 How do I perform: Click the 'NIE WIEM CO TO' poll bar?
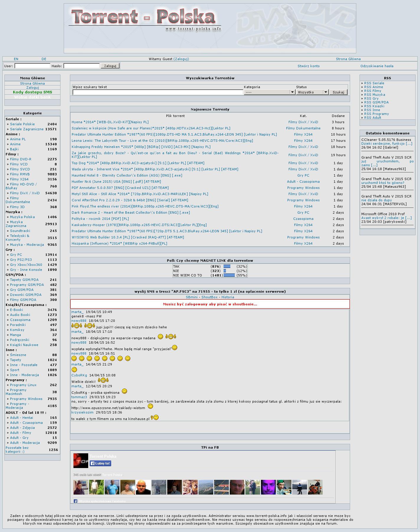(229, 275)
